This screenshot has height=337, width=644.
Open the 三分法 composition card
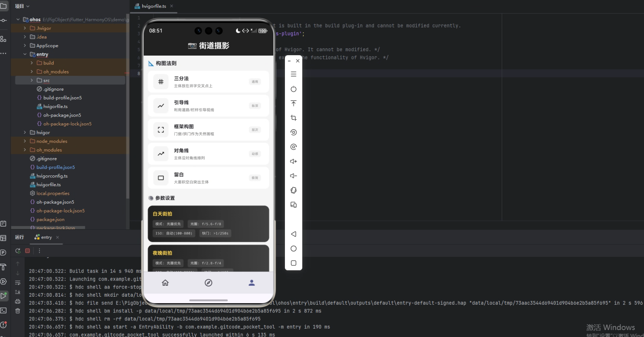pos(208,82)
